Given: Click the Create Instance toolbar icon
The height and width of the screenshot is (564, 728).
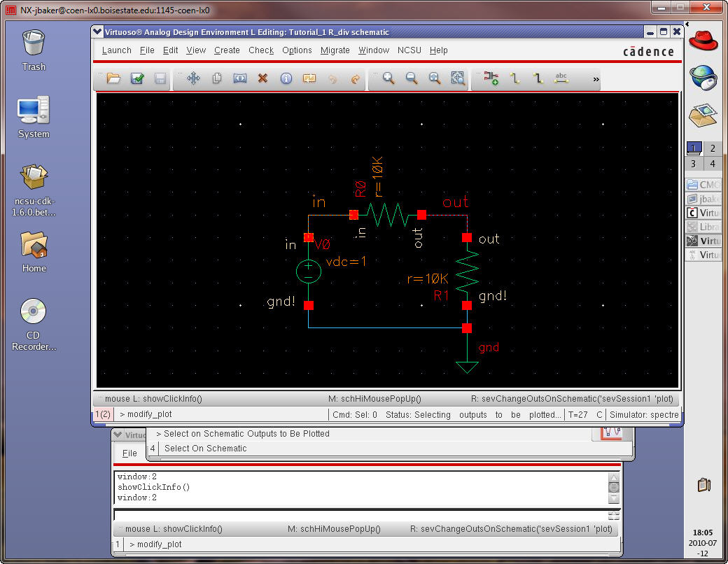Looking at the screenshot, I should pyautogui.click(x=491, y=79).
